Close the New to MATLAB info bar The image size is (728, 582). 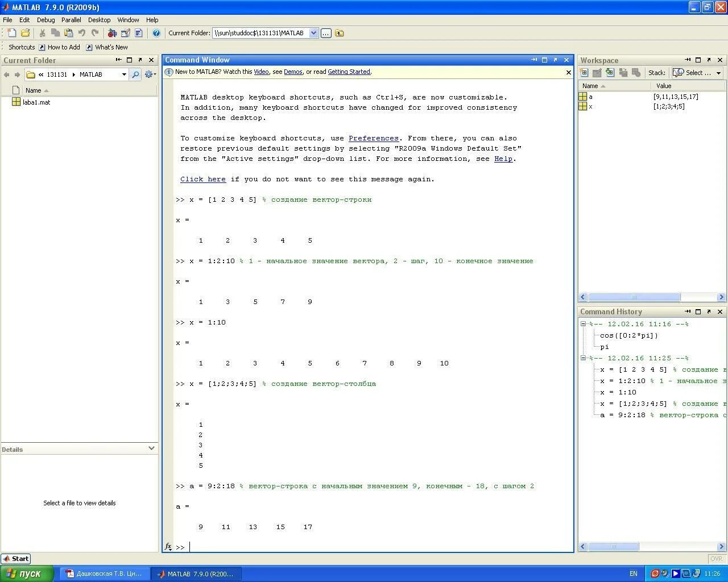[x=568, y=72]
